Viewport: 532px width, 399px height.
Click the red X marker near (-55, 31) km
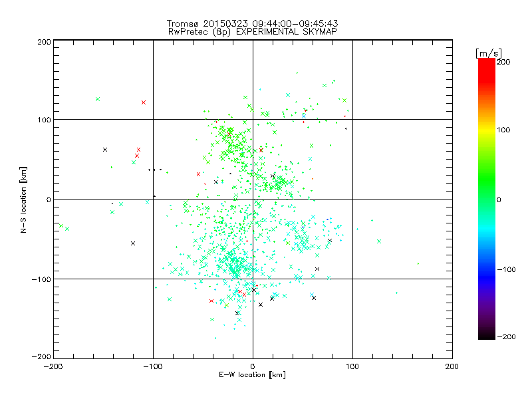[x=198, y=174]
